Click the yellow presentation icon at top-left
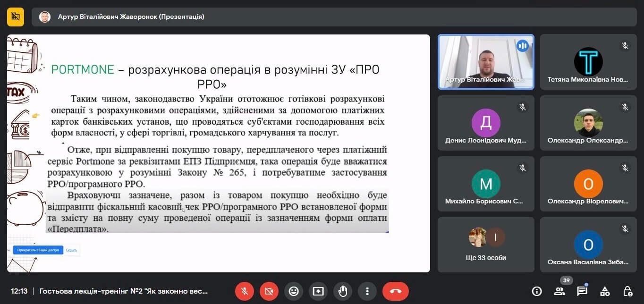Screen dimensions: 644x304 (16, 17)
